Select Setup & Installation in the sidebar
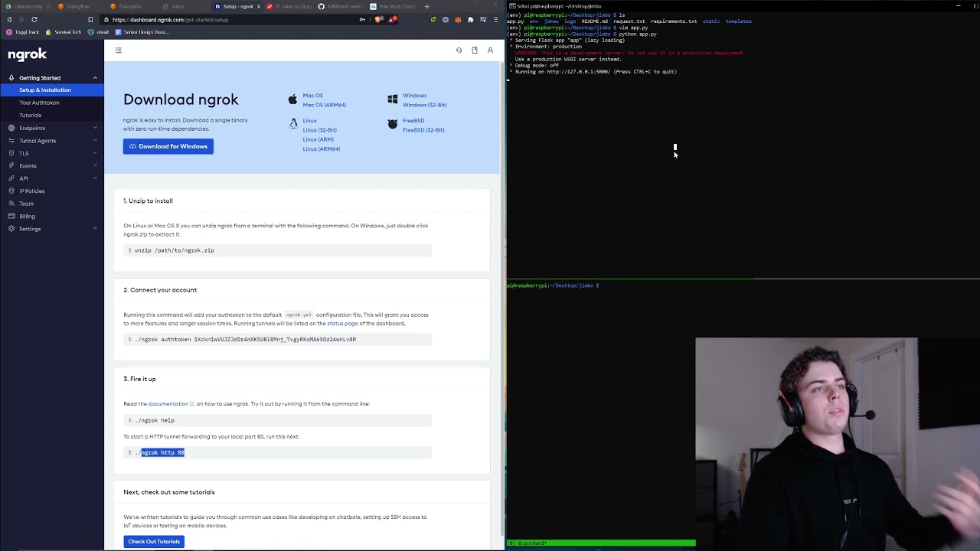Screen dimensions: 980x551 51,90
